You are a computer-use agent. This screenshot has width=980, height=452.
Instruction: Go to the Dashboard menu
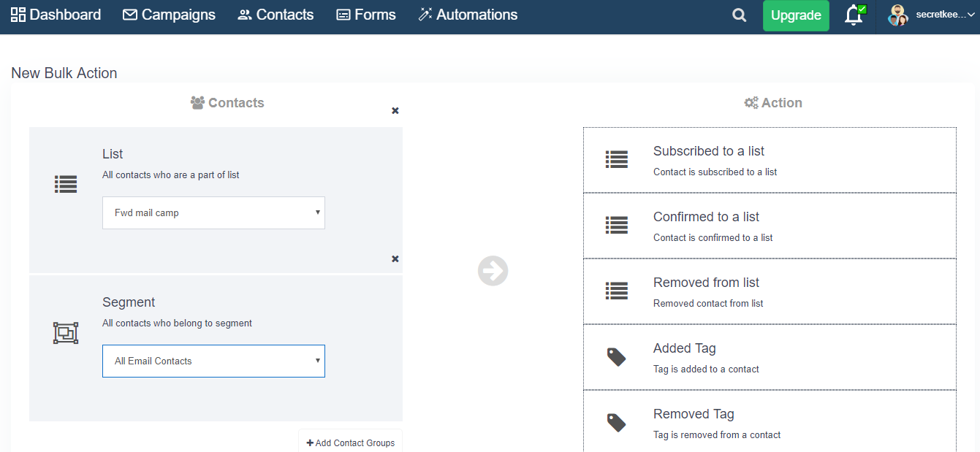click(x=56, y=15)
